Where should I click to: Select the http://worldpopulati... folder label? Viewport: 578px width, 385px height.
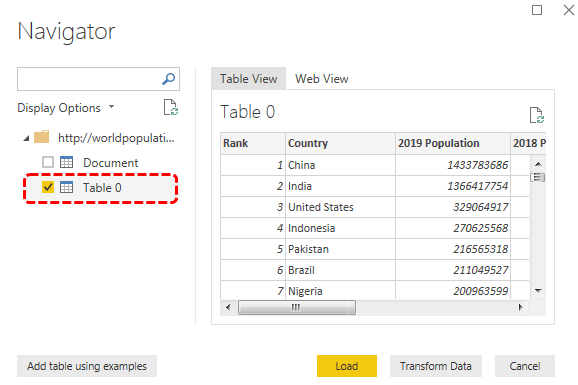(x=116, y=138)
